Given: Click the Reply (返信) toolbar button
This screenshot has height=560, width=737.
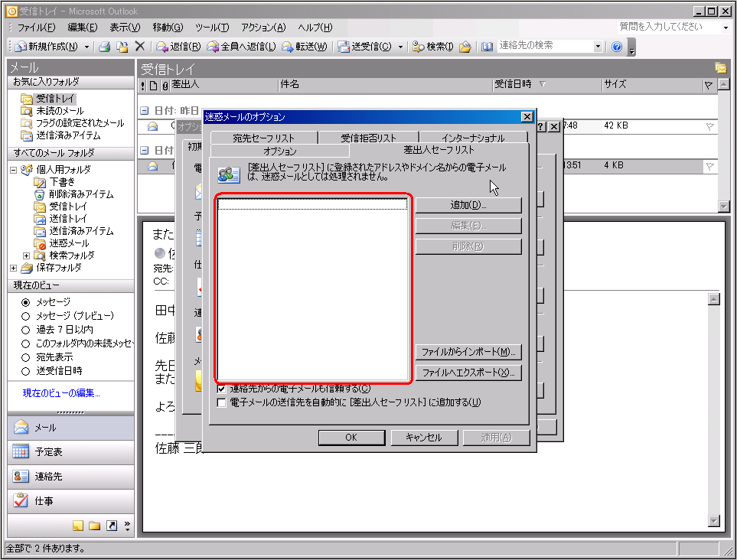Looking at the screenshot, I should point(178,47).
